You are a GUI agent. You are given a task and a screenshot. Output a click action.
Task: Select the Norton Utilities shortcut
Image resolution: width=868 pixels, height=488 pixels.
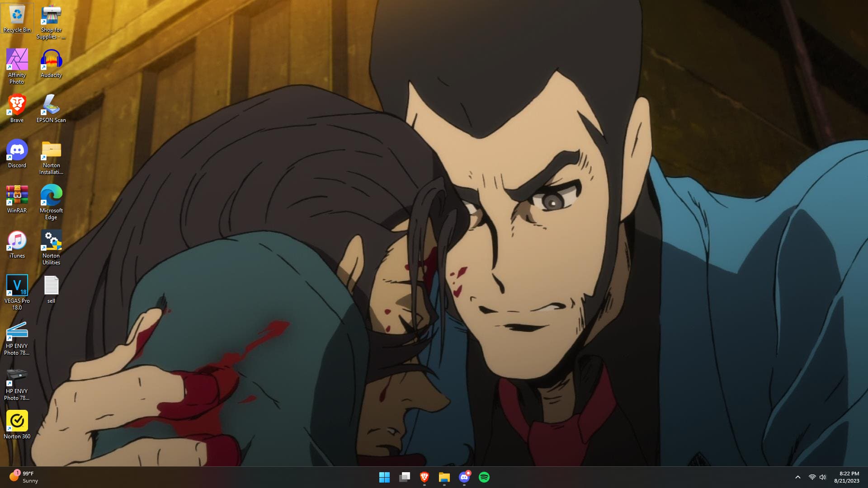51,247
